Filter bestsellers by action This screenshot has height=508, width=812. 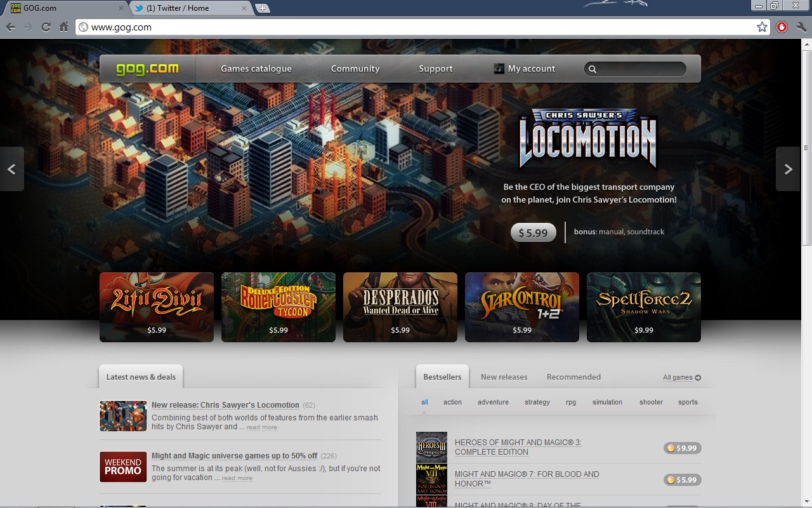pyautogui.click(x=452, y=402)
